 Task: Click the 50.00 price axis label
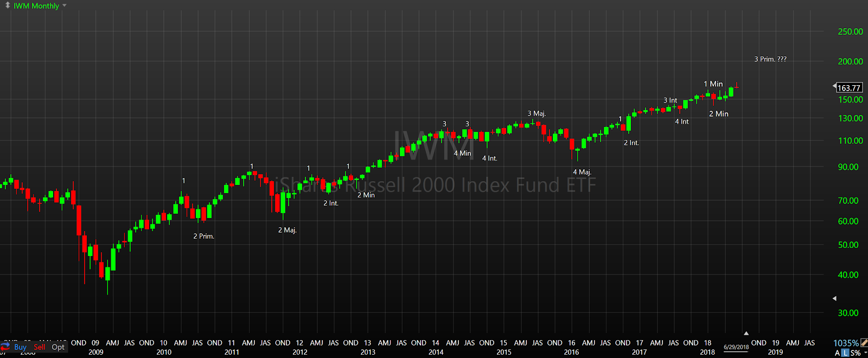(848, 245)
